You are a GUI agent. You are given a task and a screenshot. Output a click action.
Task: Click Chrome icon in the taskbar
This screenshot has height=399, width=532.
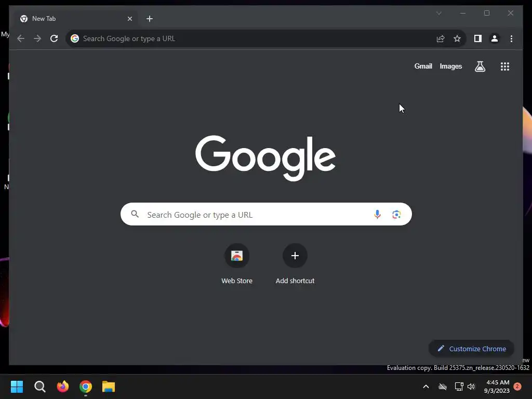[x=86, y=387]
